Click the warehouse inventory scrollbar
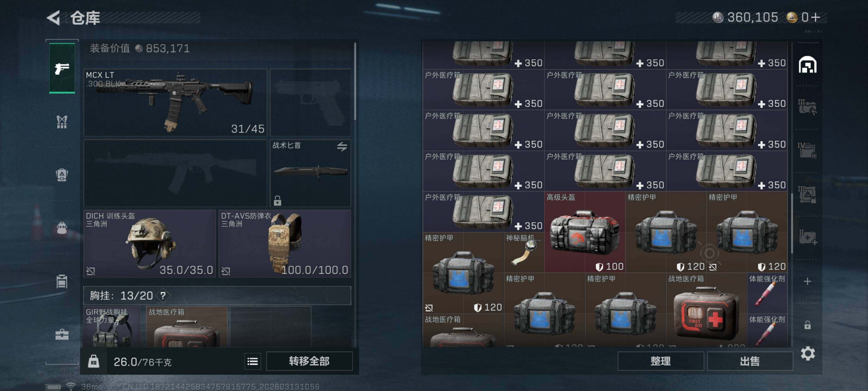This screenshot has height=391, width=868. [791, 223]
